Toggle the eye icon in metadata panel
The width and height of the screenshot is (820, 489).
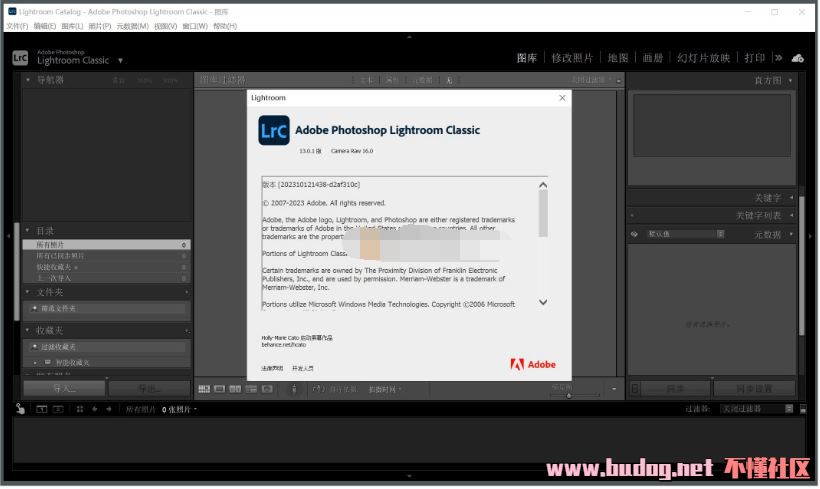click(634, 235)
